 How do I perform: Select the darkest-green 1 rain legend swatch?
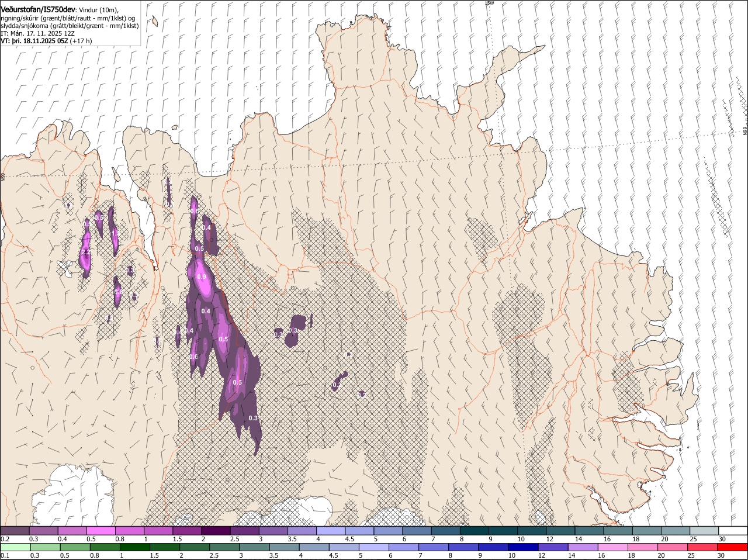[134, 547]
